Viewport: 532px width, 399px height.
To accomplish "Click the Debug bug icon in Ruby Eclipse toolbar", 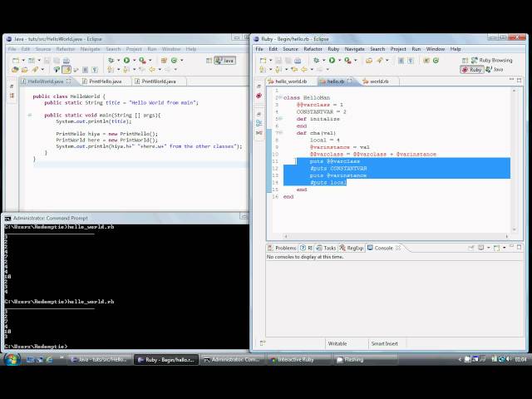I will coord(316,61).
